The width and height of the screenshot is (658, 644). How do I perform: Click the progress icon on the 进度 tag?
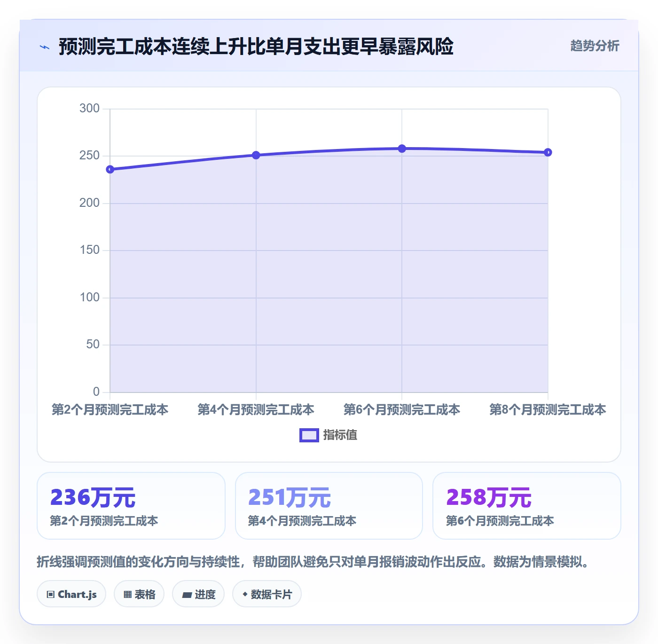coord(187,595)
